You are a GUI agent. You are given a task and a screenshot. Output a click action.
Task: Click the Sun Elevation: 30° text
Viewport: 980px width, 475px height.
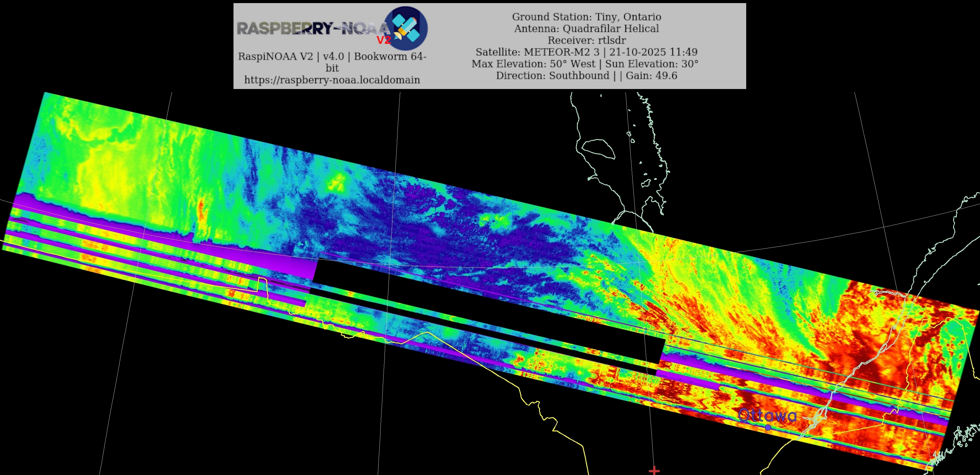pos(651,64)
